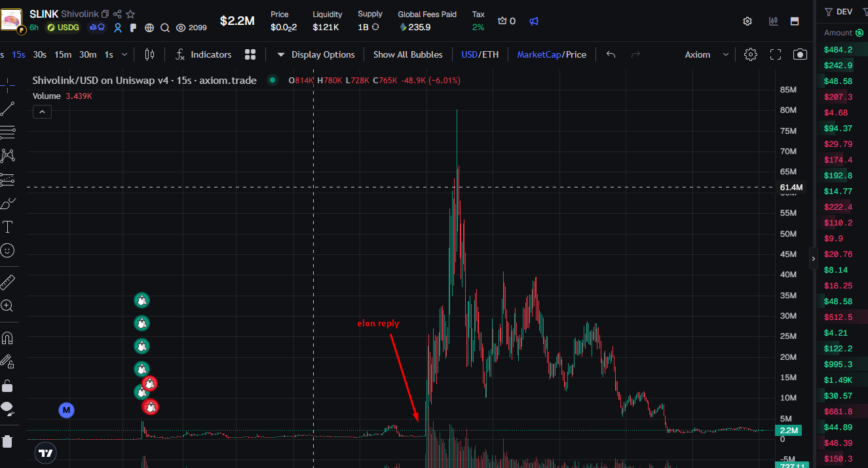Toggle lock all drawings
Viewport: 868px width, 468px height.
[7, 385]
